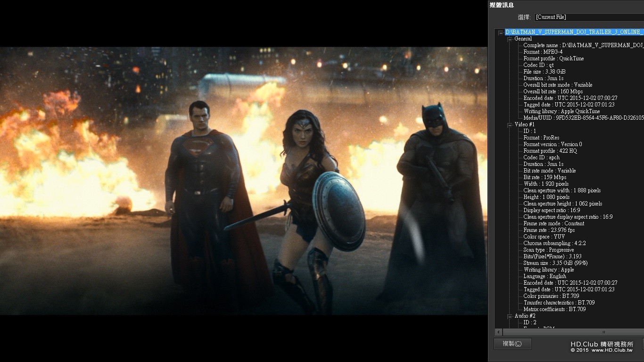Screen dimensions: 644x362
Task: Select 'Format profile : QuickTime' row
Action: tap(553, 58)
